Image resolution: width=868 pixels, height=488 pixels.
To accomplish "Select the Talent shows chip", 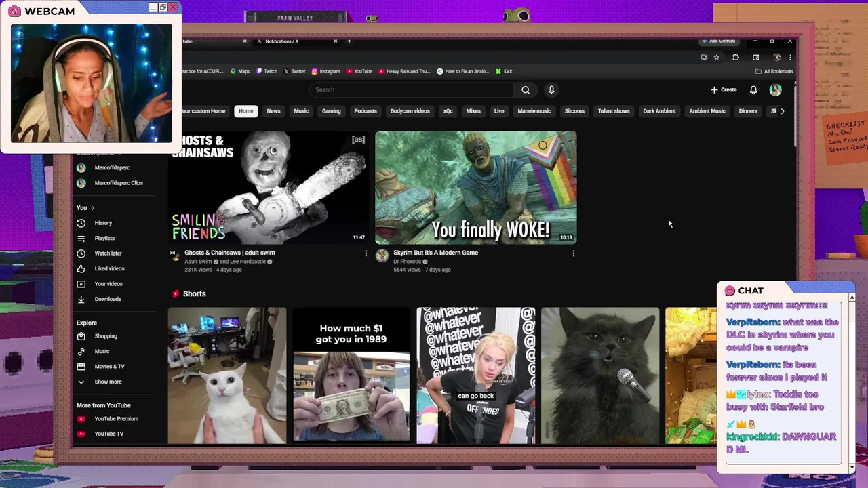I will tap(614, 111).
